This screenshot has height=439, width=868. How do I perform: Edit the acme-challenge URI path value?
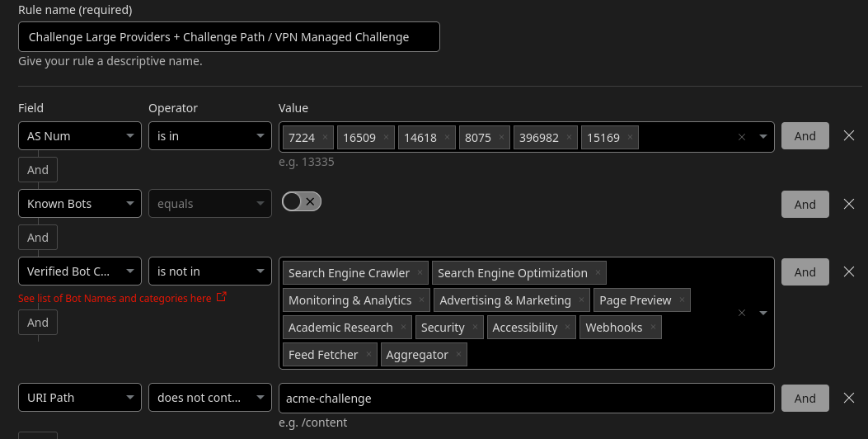point(527,398)
